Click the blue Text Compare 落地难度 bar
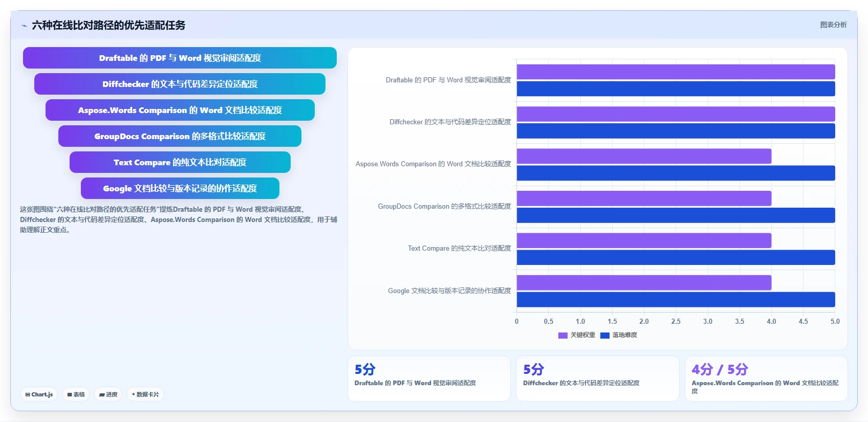 click(676, 257)
